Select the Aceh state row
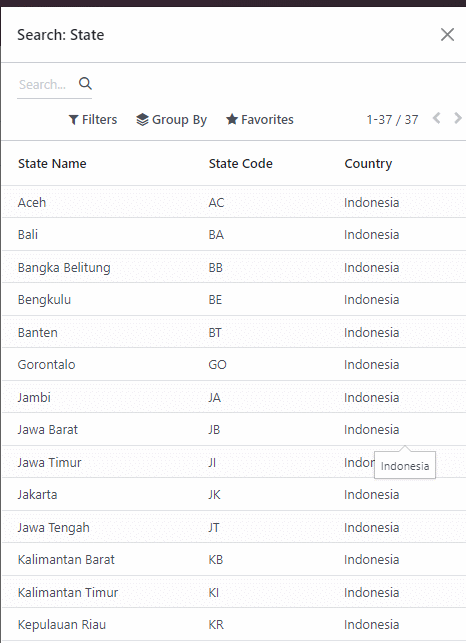466x643 pixels. [x=234, y=202]
